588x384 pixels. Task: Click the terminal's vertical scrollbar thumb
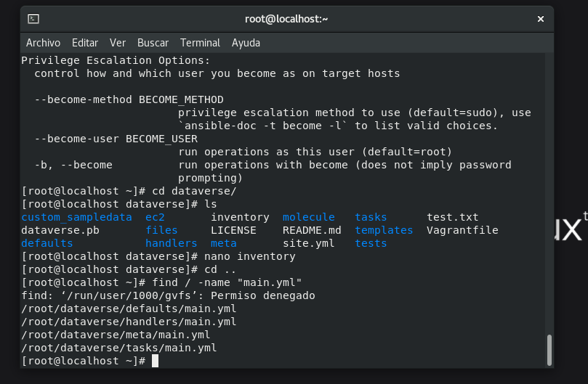pyautogui.click(x=549, y=351)
